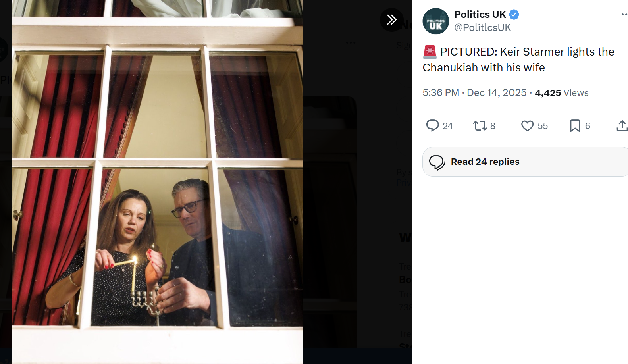The width and height of the screenshot is (628, 364).
Task: Collapse the side panel with double-chevron icon
Action: point(391,19)
